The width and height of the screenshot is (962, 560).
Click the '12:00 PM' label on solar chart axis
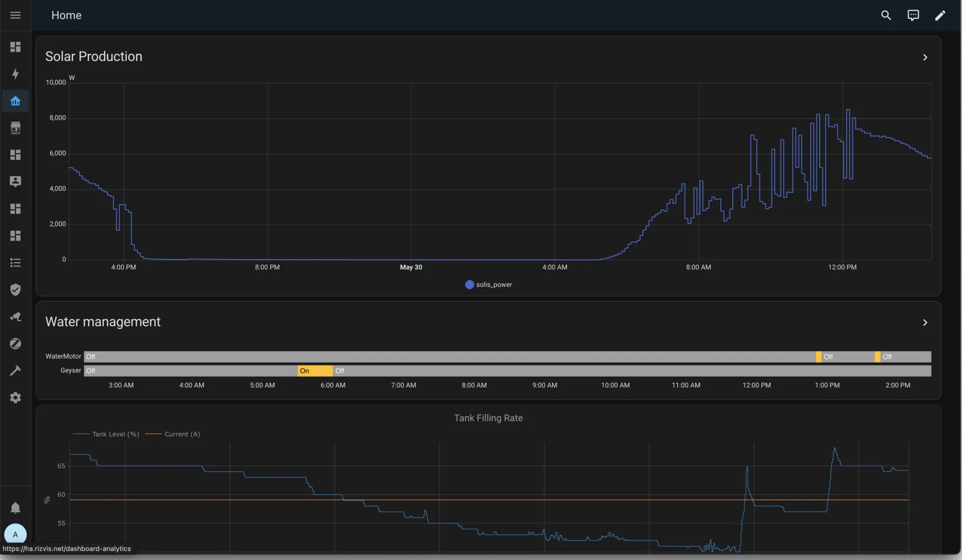(x=842, y=267)
